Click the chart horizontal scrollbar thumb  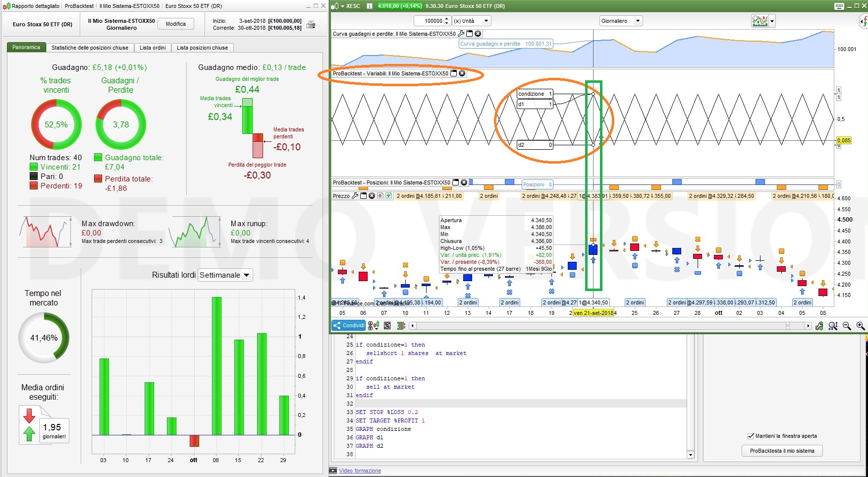click(x=787, y=326)
